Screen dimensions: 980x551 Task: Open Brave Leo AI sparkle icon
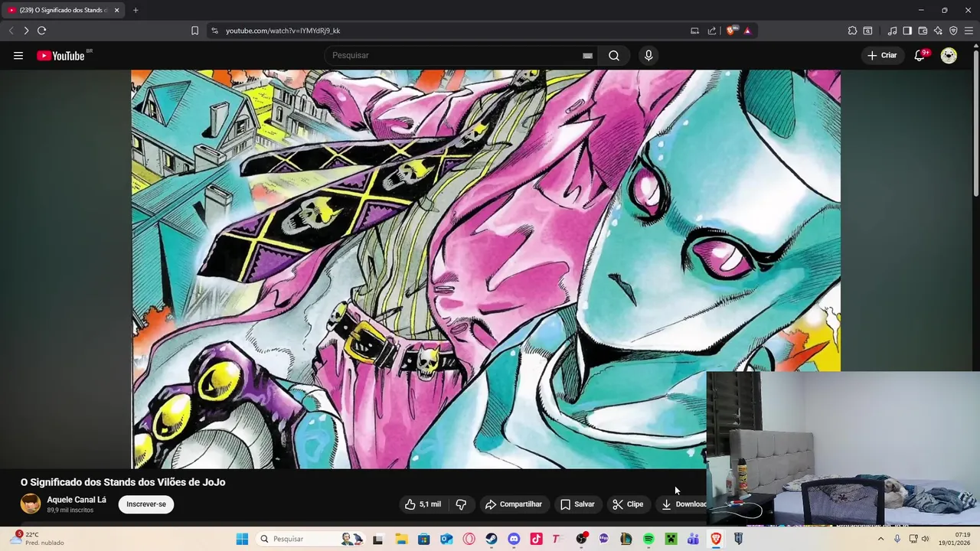coord(938,31)
